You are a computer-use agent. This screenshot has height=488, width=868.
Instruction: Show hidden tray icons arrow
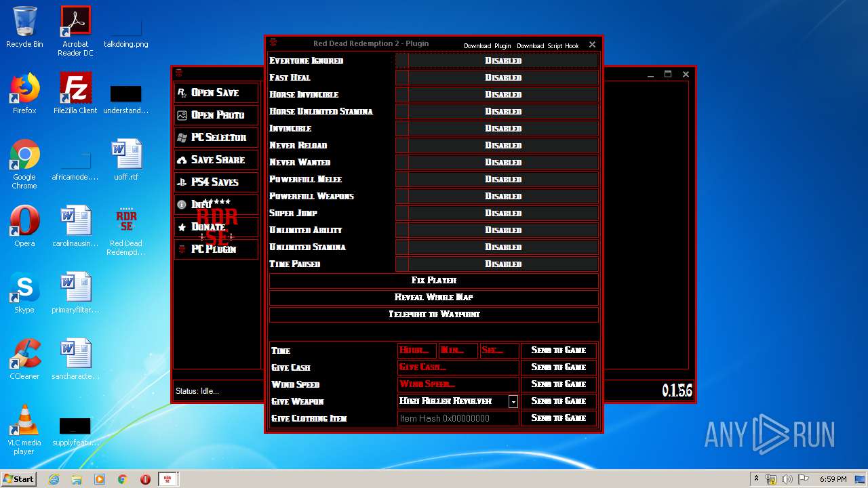pyautogui.click(x=756, y=479)
